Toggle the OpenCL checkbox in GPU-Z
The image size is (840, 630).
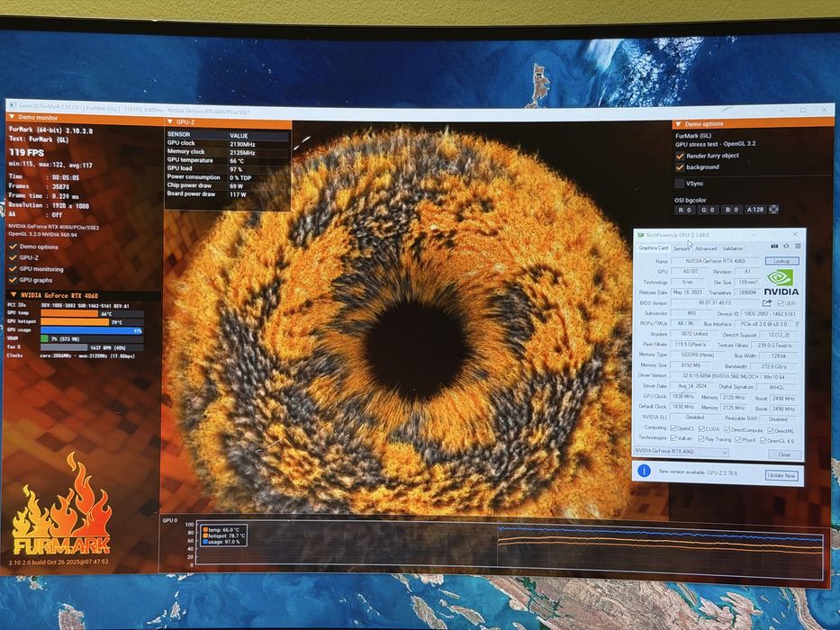tap(673, 428)
